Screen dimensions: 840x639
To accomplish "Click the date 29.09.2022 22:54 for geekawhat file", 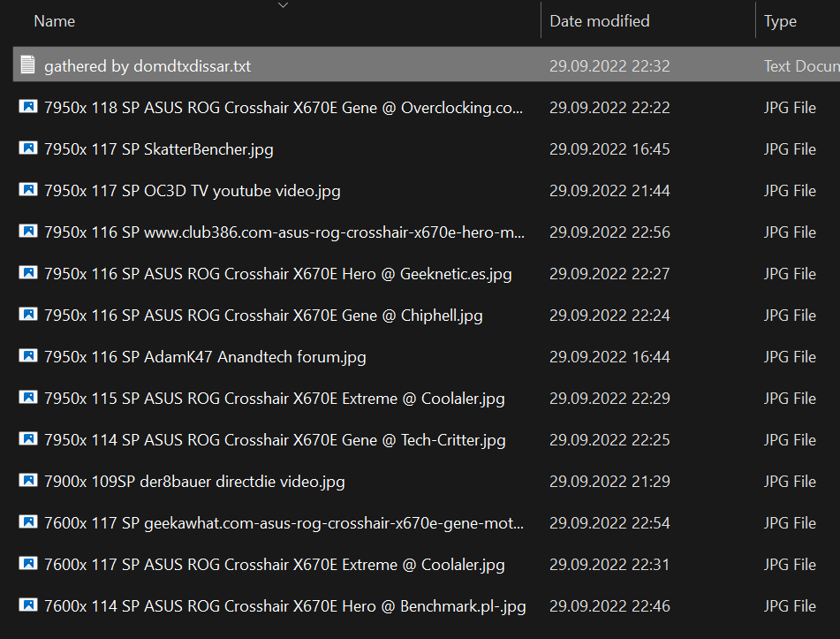I will tap(609, 523).
